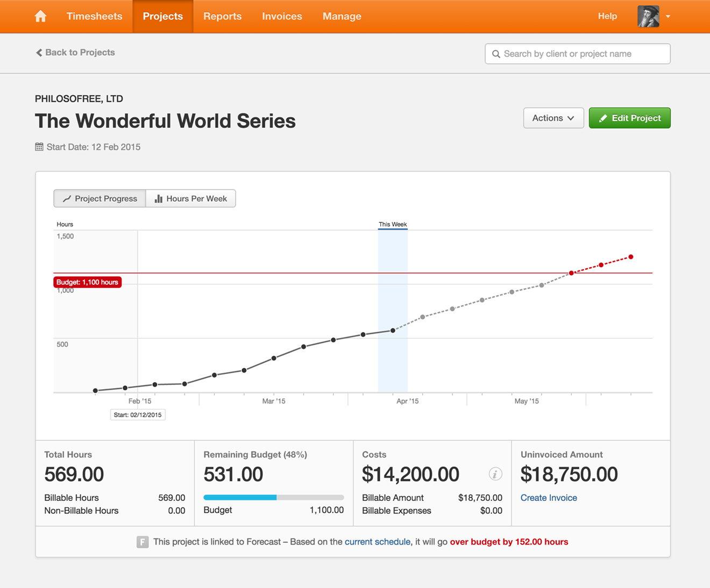710x588 pixels.
Task: Click the Create Invoice link
Action: 549,498
